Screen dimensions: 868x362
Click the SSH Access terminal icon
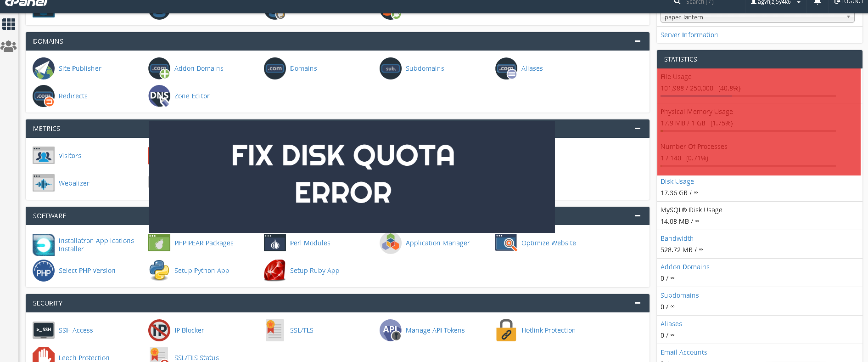click(44, 330)
